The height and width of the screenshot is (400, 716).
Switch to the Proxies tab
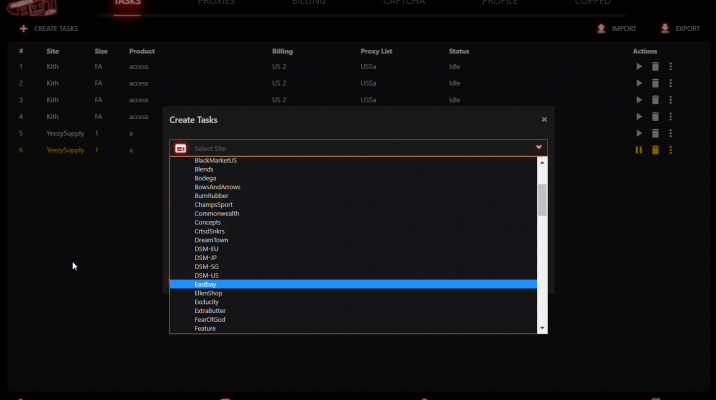pos(216,3)
